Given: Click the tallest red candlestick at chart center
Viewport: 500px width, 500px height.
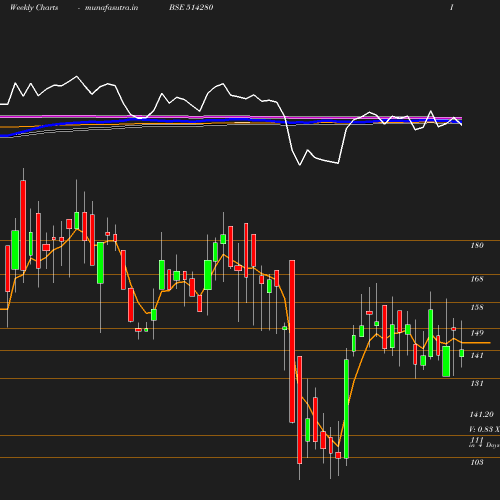Looking at the screenshot, I should pyautogui.click(x=292, y=342).
